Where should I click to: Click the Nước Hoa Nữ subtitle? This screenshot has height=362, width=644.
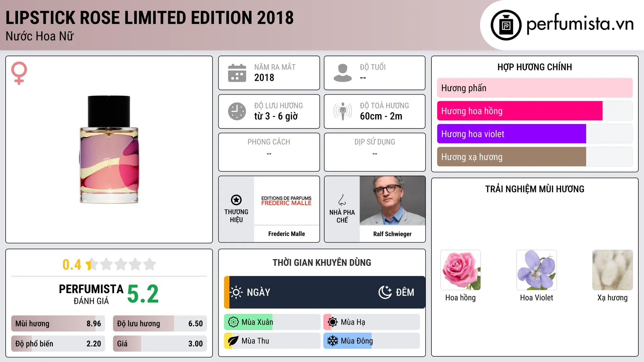click(x=40, y=36)
